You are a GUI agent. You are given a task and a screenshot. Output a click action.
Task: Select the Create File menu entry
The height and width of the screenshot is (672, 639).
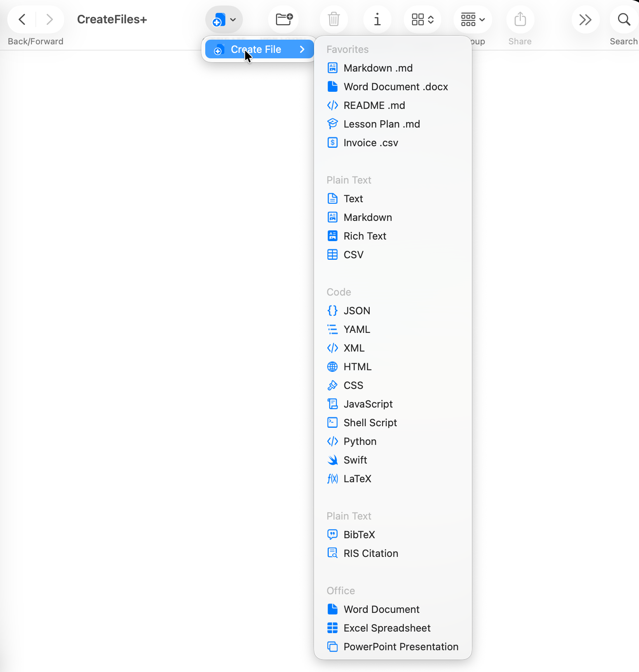pyautogui.click(x=259, y=49)
